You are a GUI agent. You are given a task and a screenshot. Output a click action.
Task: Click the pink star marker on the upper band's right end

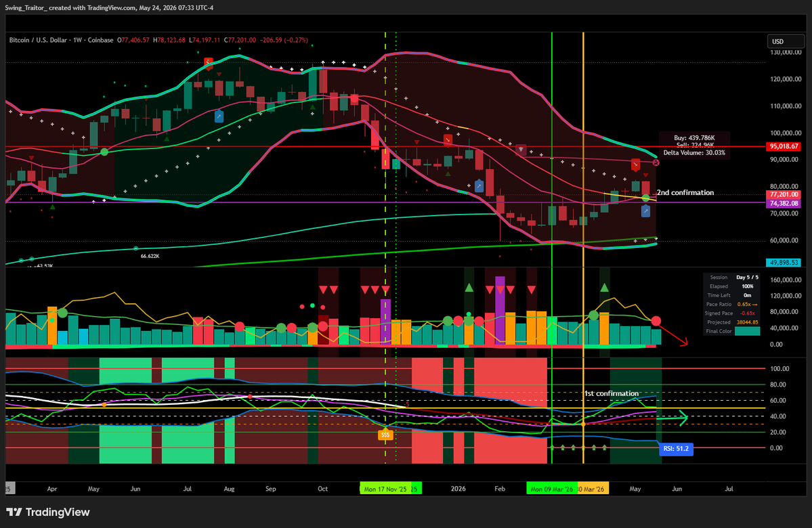[656, 162]
